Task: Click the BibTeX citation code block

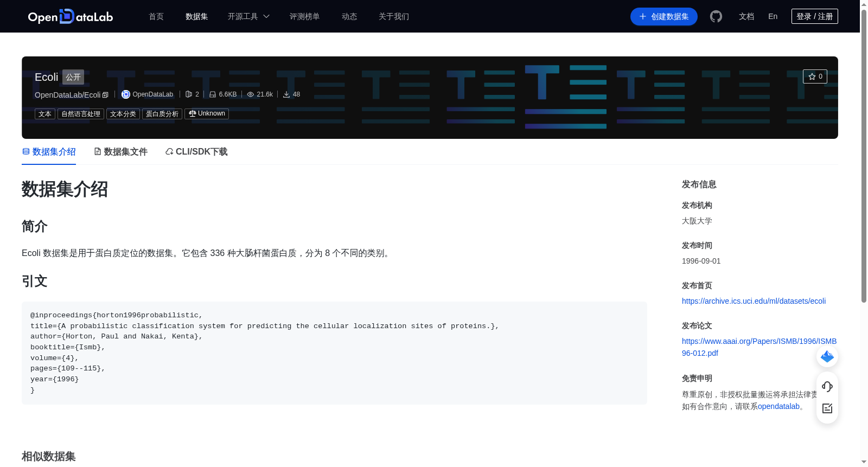Action: [x=334, y=353]
